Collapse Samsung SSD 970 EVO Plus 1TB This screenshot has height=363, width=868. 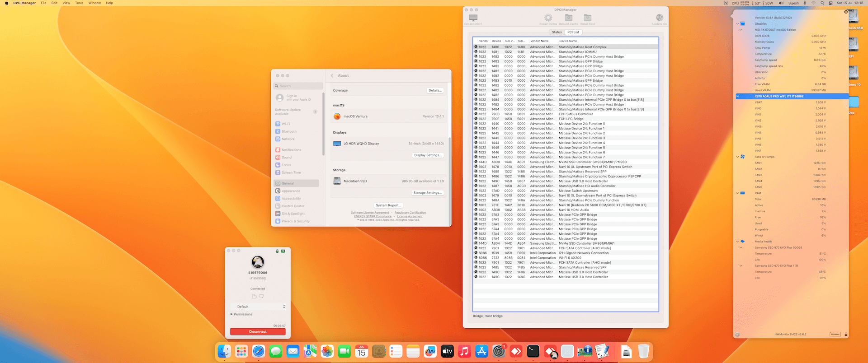coord(741,266)
